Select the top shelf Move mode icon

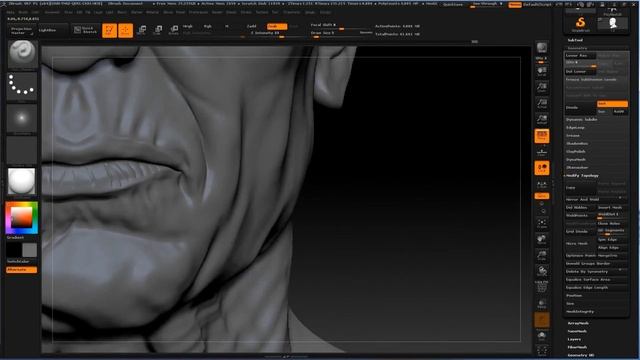(142, 30)
